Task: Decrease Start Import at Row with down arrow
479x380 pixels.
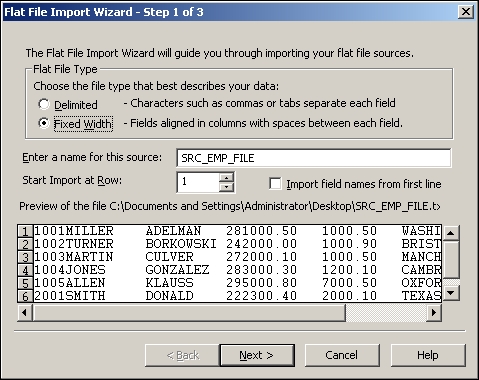Action: [227, 187]
